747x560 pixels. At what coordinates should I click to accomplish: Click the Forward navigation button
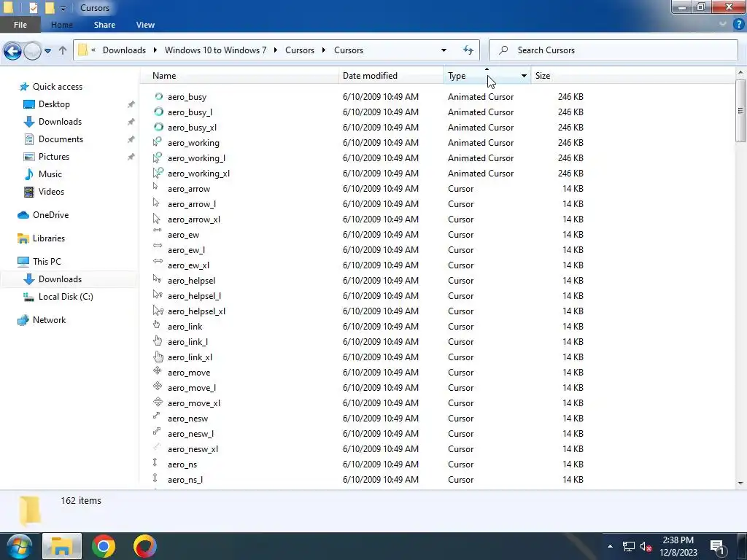point(32,50)
